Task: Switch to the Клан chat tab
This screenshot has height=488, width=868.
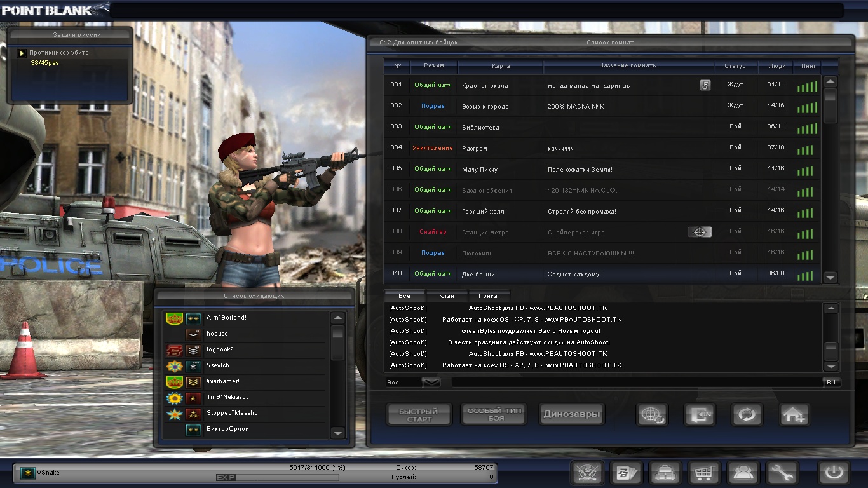Action: point(446,296)
